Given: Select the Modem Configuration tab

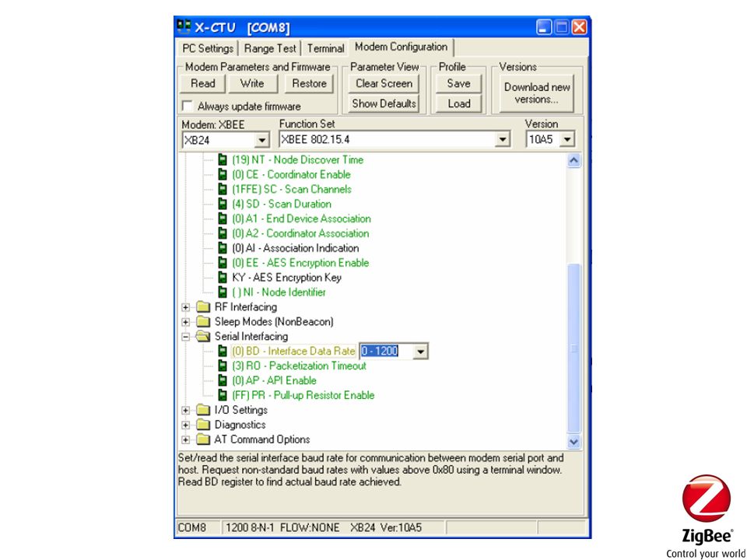Looking at the screenshot, I should pos(402,47).
